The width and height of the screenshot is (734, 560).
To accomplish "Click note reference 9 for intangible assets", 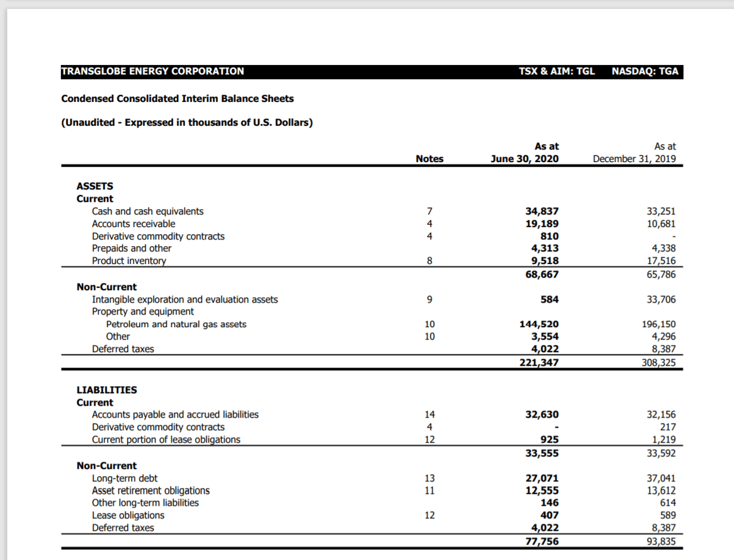I will point(429,299).
